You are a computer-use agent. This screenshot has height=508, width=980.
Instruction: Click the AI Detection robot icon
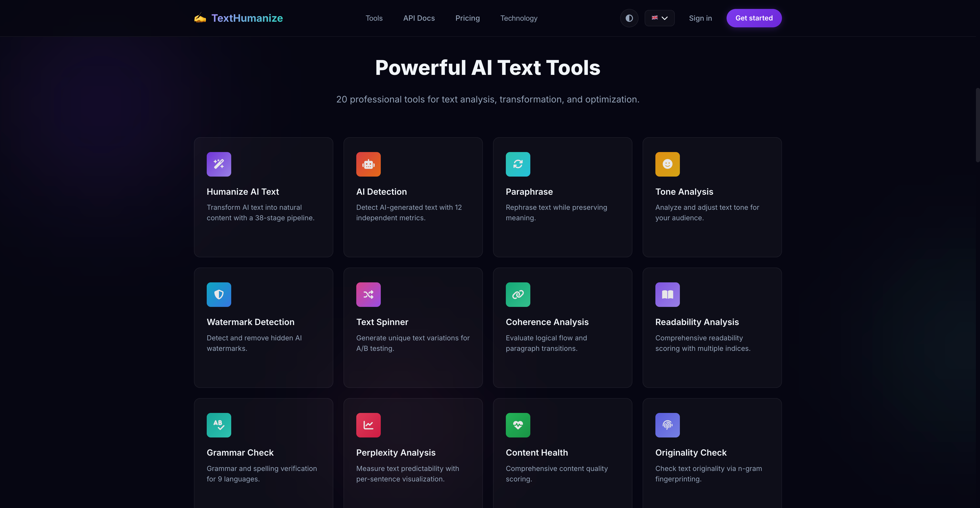point(368,164)
